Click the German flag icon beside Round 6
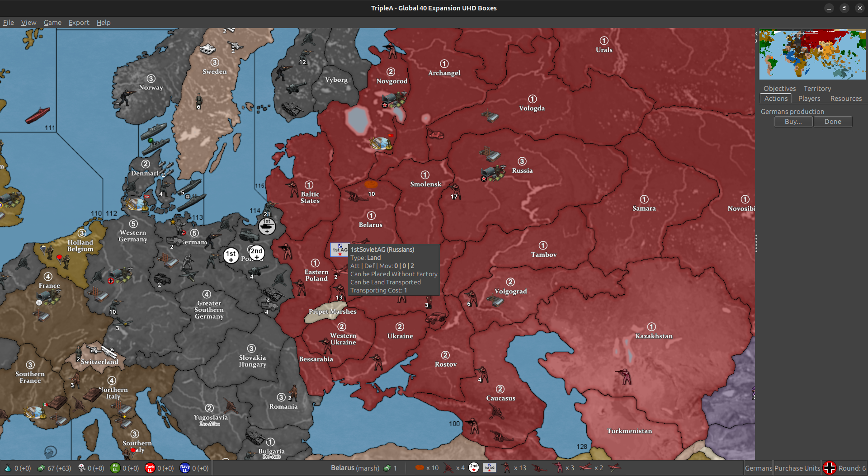The height and width of the screenshot is (476, 868). [830, 468]
